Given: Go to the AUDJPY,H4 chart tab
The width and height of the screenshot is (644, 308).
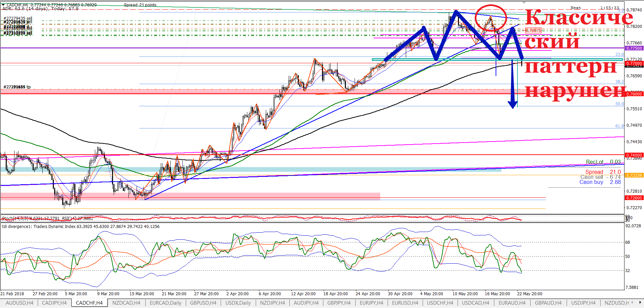Looking at the screenshot, I should [x=306, y=303].
